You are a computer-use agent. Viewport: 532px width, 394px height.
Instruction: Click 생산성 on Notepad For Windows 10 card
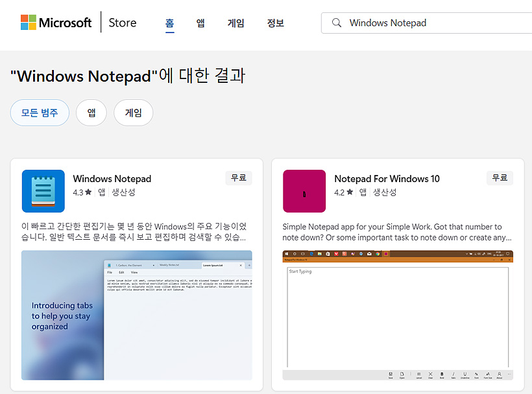coord(385,192)
